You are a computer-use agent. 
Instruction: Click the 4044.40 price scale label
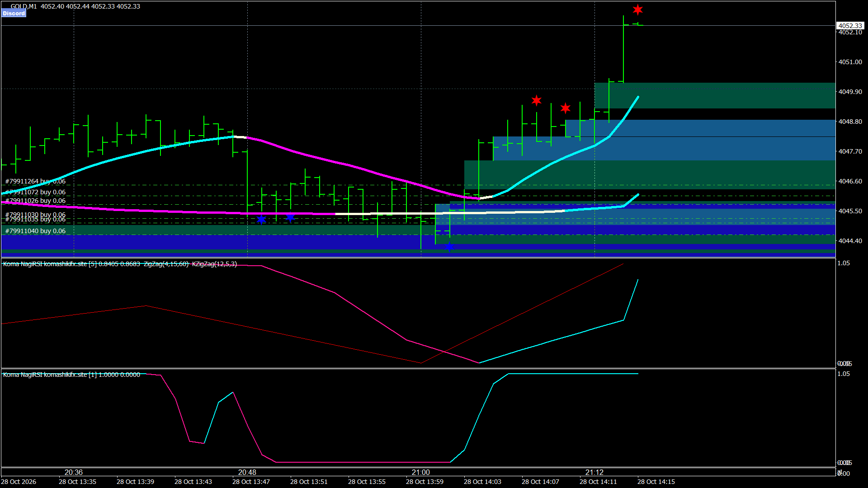(850, 241)
